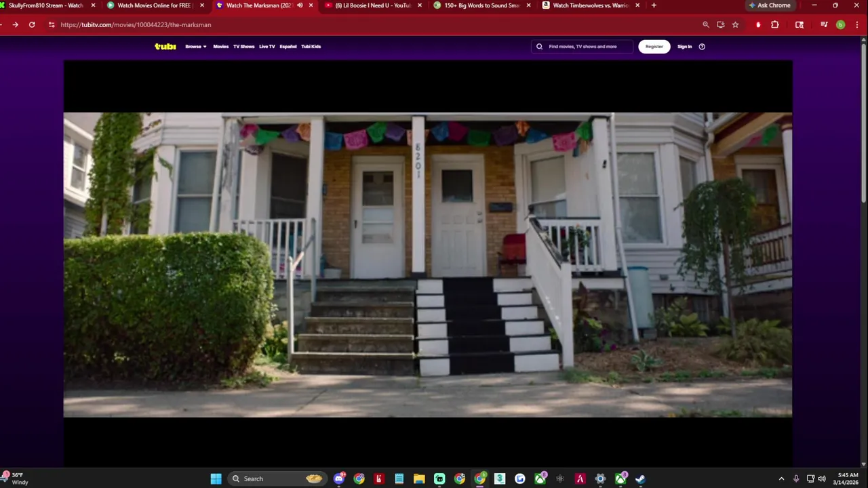
Task: Bookmark this page with the star icon
Action: tap(735, 24)
